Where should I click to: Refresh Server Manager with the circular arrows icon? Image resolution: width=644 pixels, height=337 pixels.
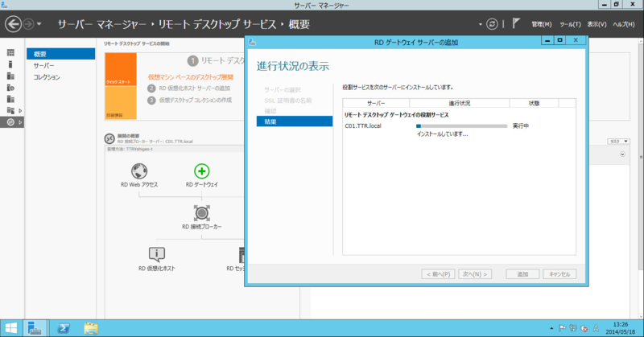(x=492, y=24)
